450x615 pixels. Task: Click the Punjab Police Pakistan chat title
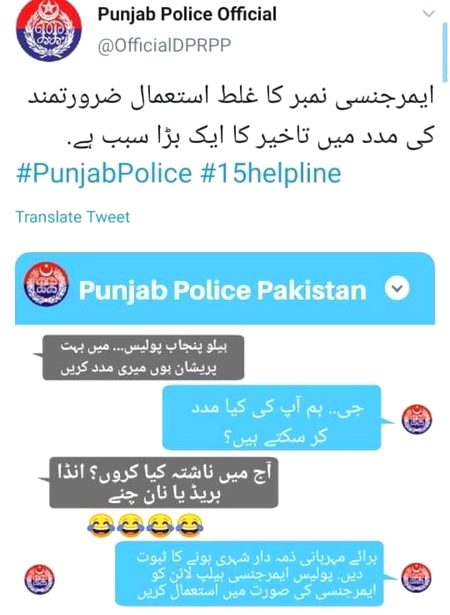point(222,290)
